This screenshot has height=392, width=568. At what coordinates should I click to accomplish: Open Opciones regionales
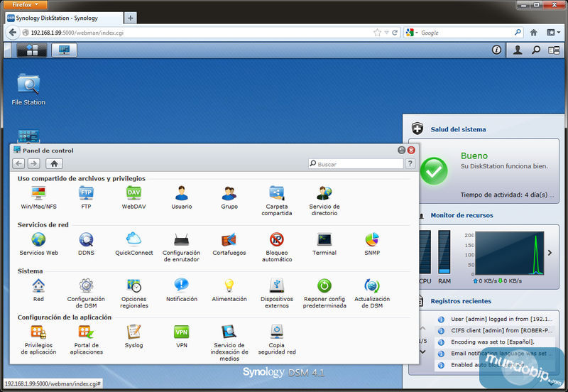coord(133,293)
